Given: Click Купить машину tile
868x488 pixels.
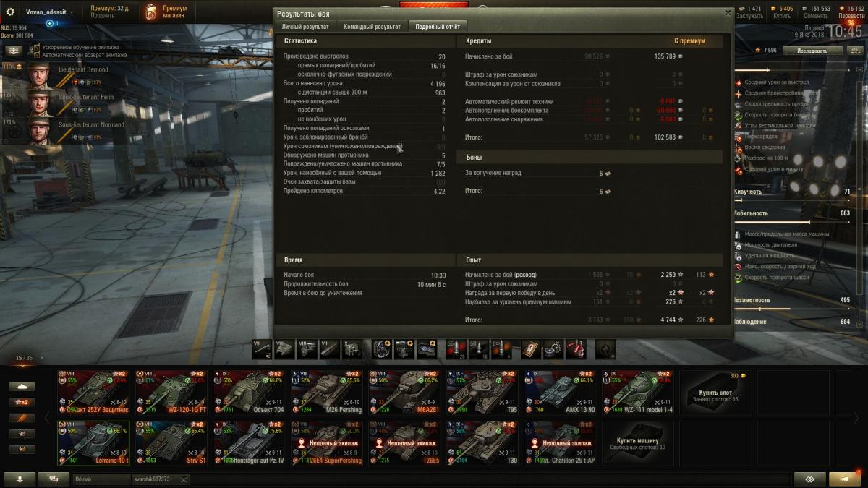Looking at the screenshot, I should pyautogui.click(x=638, y=443).
